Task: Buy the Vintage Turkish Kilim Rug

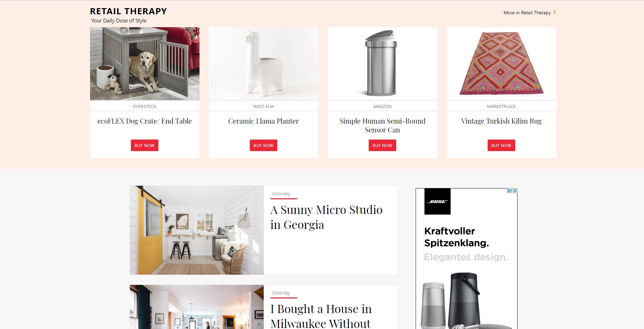Action: tap(501, 145)
